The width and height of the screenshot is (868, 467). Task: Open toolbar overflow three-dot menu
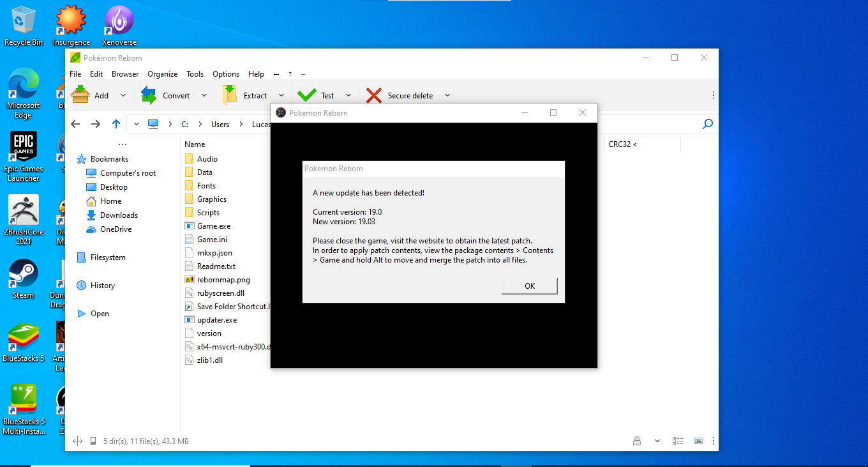(713, 95)
